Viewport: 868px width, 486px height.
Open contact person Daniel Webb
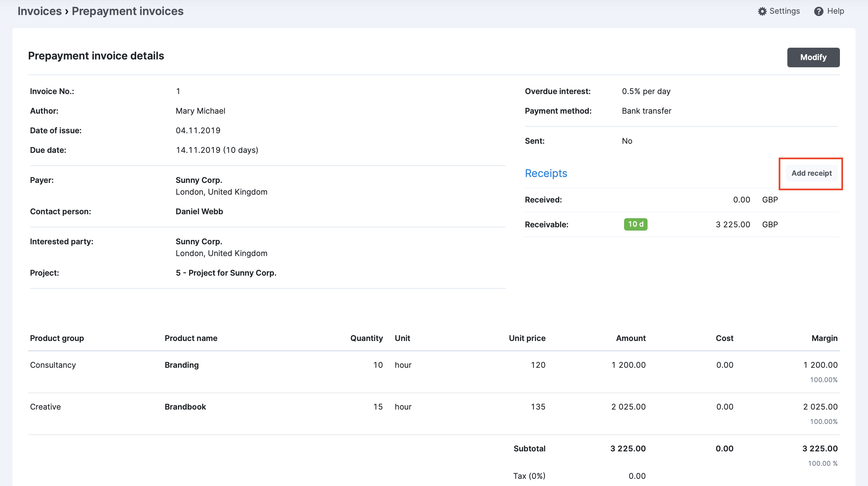(199, 212)
